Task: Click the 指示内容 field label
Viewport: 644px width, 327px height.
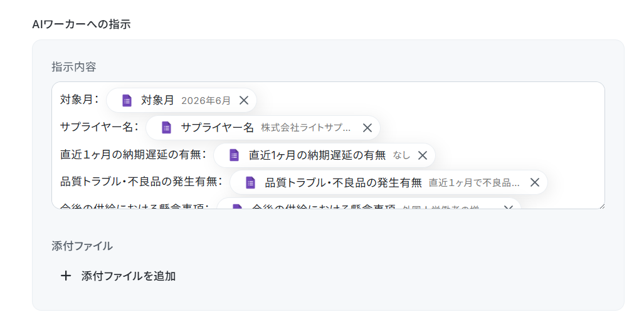Action: (74, 67)
